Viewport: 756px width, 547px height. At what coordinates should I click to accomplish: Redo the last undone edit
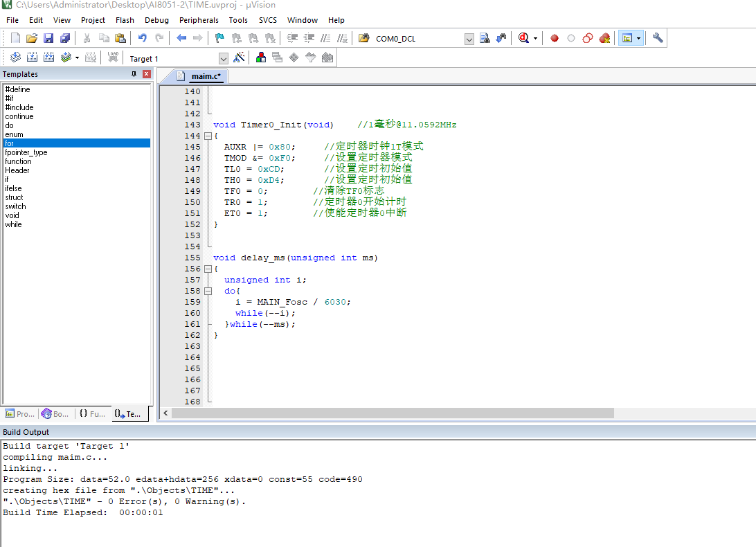coord(159,38)
